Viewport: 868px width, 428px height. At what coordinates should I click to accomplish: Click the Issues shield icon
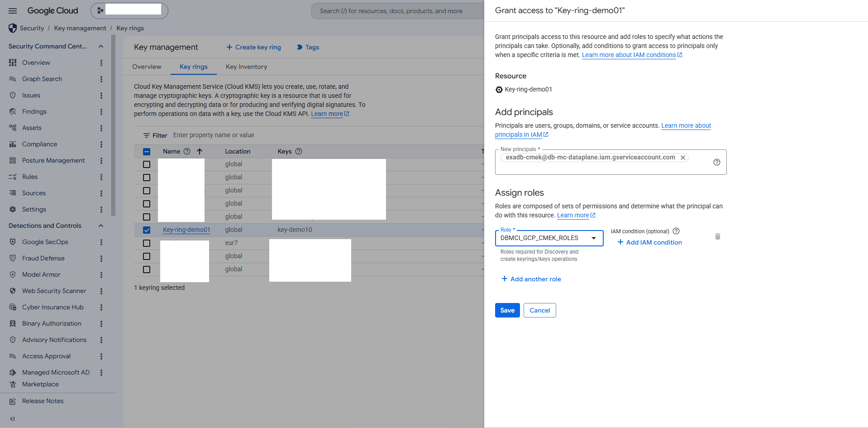click(13, 95)
